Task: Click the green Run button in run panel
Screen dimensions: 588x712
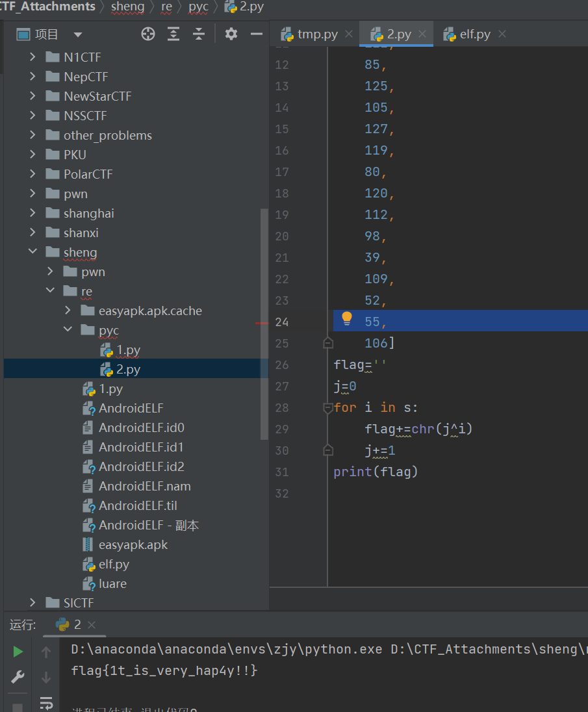Action: [x=18, y=652]
